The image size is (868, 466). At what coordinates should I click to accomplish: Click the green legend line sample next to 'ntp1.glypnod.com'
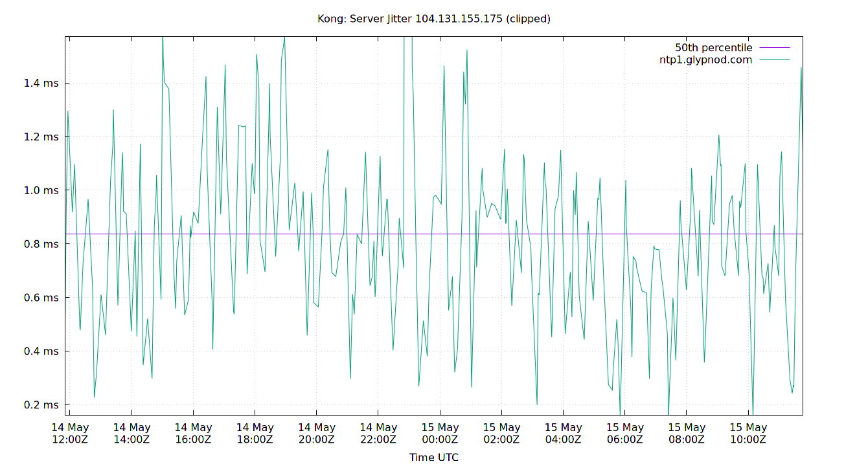(x=775, y=60)
